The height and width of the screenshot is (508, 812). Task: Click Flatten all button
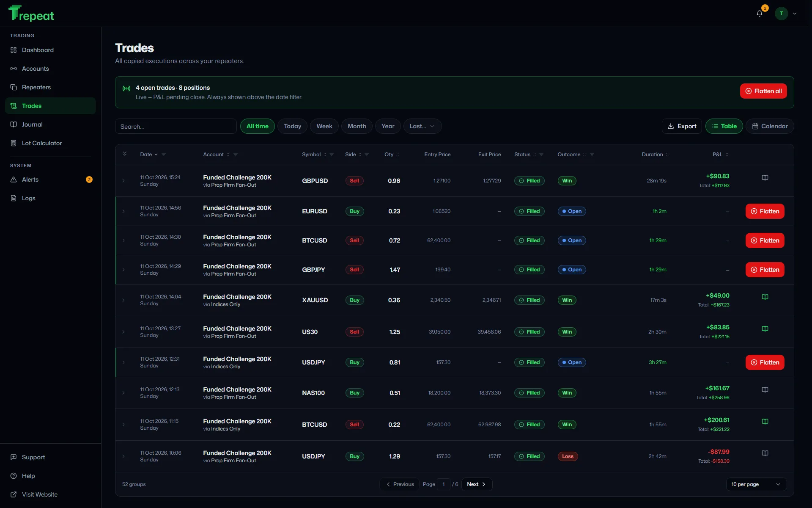point(763,91)
